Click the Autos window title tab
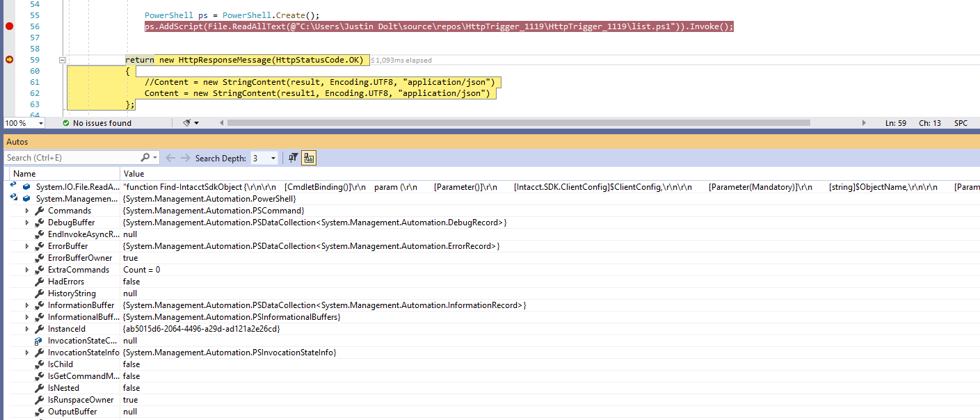Image resolution: width=980 pixels, height=420 pixels. point(17,142)
